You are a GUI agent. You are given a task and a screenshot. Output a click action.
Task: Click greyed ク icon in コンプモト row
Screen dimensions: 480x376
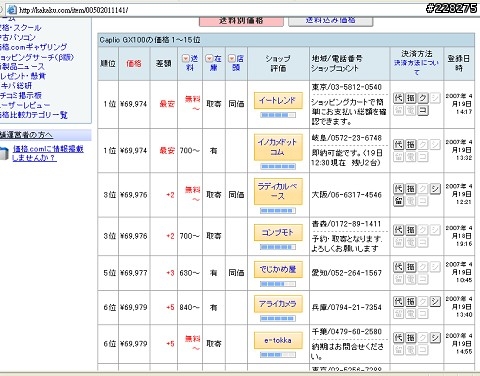click(x=423, y=230)
